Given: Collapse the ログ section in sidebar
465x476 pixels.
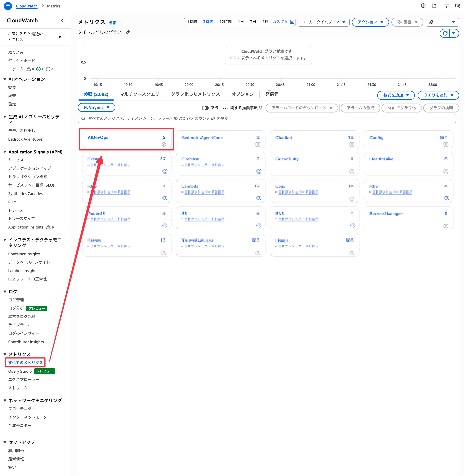Looking at the screenshot, I should [x=5, y=291].
